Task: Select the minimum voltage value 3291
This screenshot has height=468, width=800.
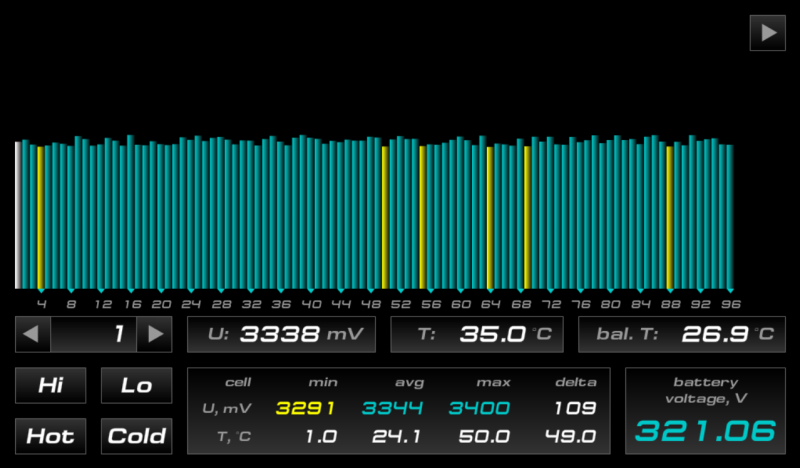Action: click(305, 408)
